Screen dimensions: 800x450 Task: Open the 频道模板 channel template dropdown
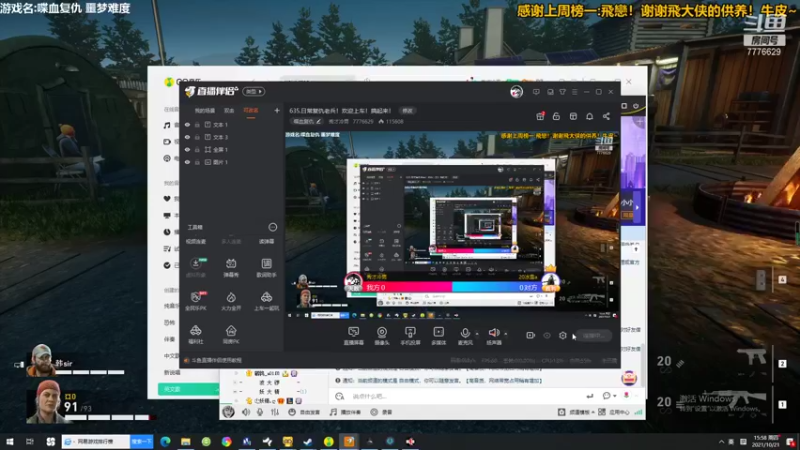(x=577, y=412)
